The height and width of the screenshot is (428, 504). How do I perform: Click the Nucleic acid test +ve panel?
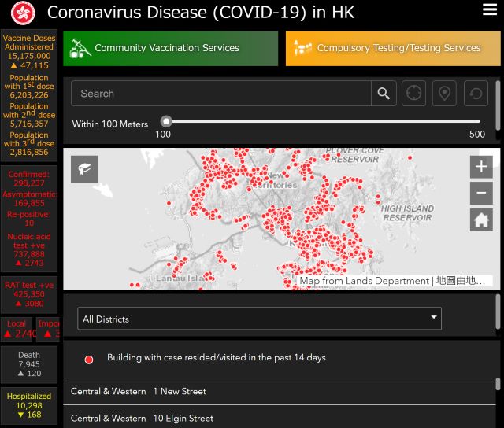pyautogui.click(x=29, y=250)
